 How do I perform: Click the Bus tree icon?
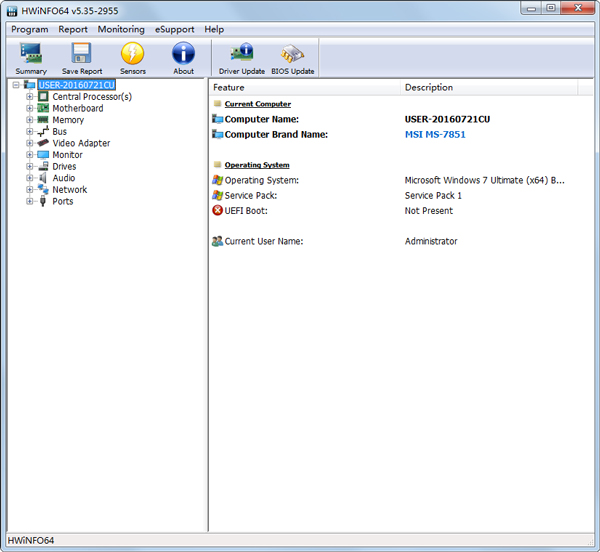[43, 131]
